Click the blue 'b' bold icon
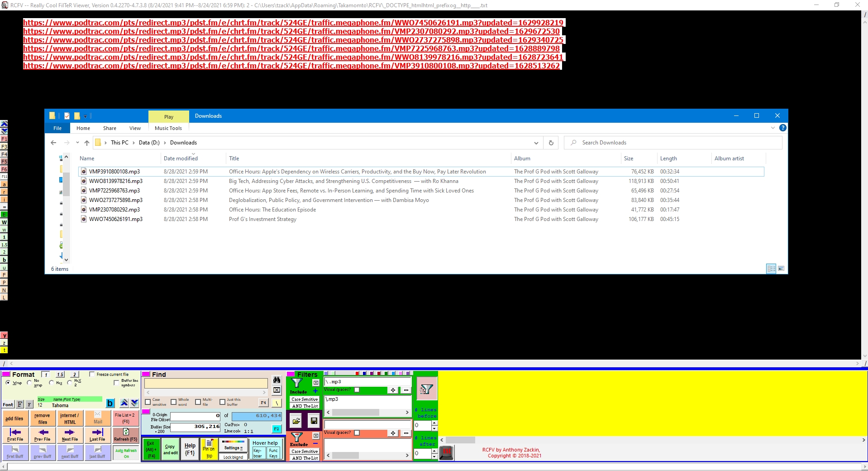This screenshot has width=868, height=471. 110,403
